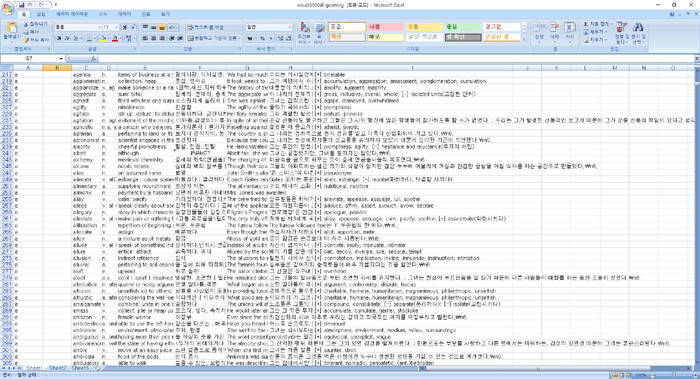Open the font size dropdown
This screenshot has height=379, width=700.
click(x=116, y=27)
